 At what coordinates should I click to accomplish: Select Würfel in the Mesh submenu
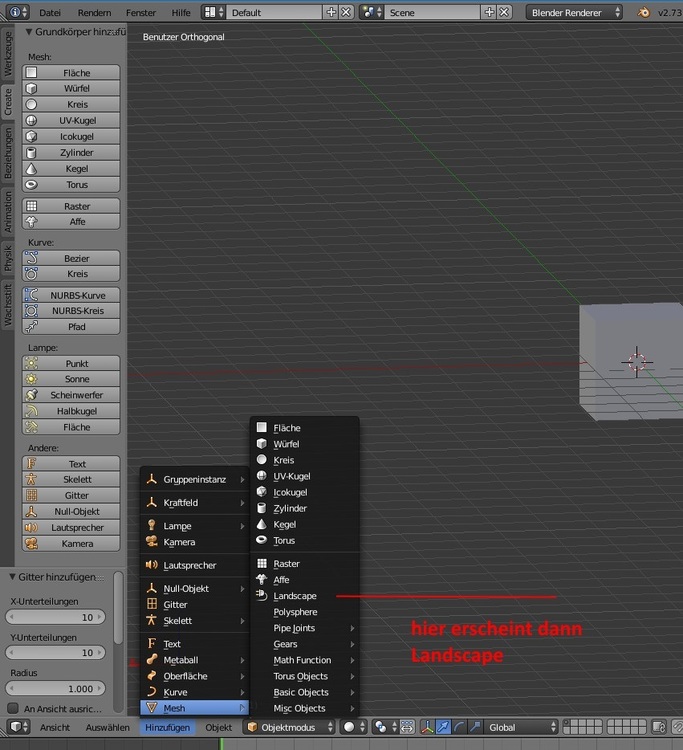point(305,444)
